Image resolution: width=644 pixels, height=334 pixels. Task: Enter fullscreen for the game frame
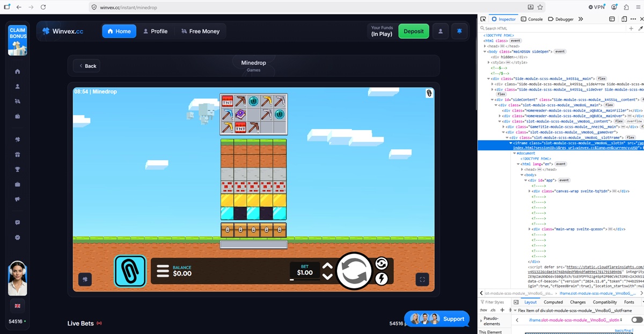click(422, 279)
